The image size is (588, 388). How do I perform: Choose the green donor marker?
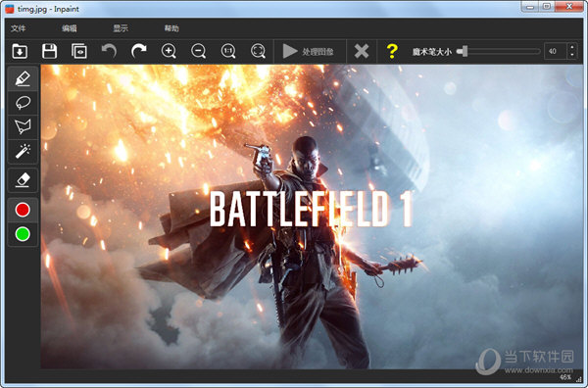click(23, 234)
